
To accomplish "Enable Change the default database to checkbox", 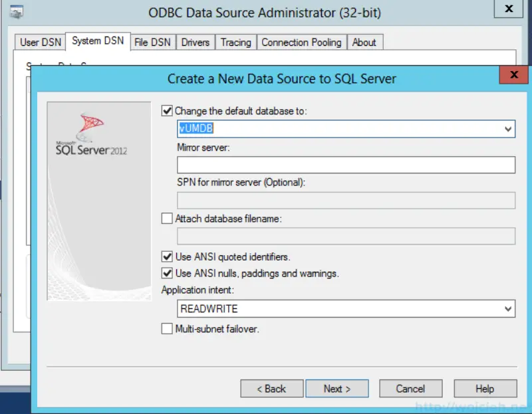I will click(167, 111).
